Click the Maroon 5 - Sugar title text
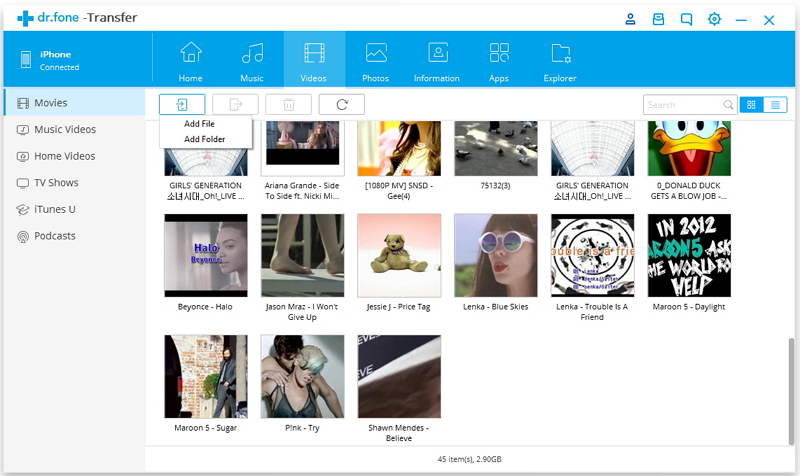The height and width of the screenshot is (476, 800). (x=206, y=428)
